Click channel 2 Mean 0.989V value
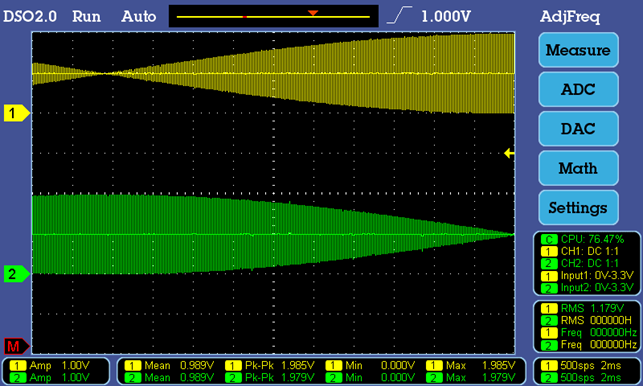This screenshot has width=643, height=386. pyautogui.click(x=179, y=377)
